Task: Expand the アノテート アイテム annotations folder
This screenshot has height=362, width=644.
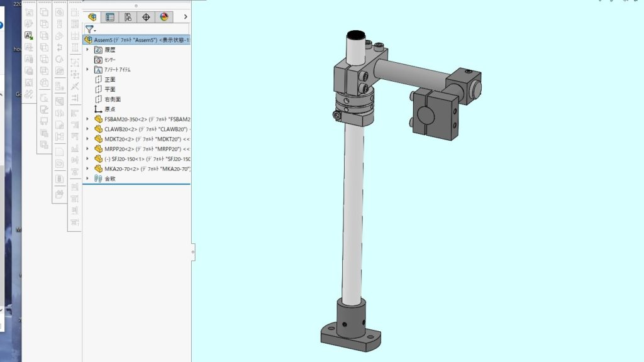Action: coord(87,69)
